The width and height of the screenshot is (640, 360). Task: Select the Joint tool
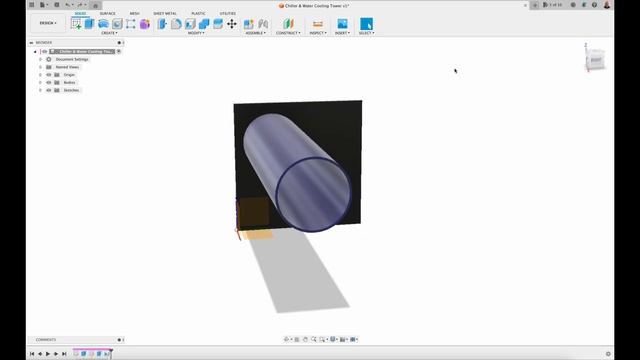(263, 24)
